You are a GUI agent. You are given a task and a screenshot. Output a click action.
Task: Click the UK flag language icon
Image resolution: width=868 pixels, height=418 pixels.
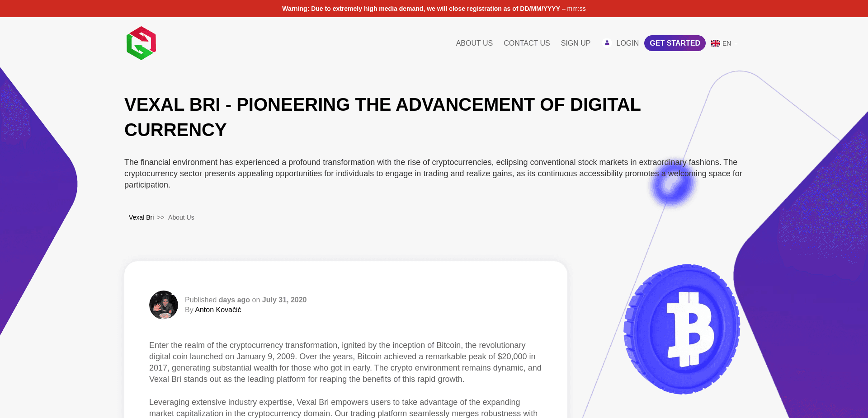coord(715,43)
